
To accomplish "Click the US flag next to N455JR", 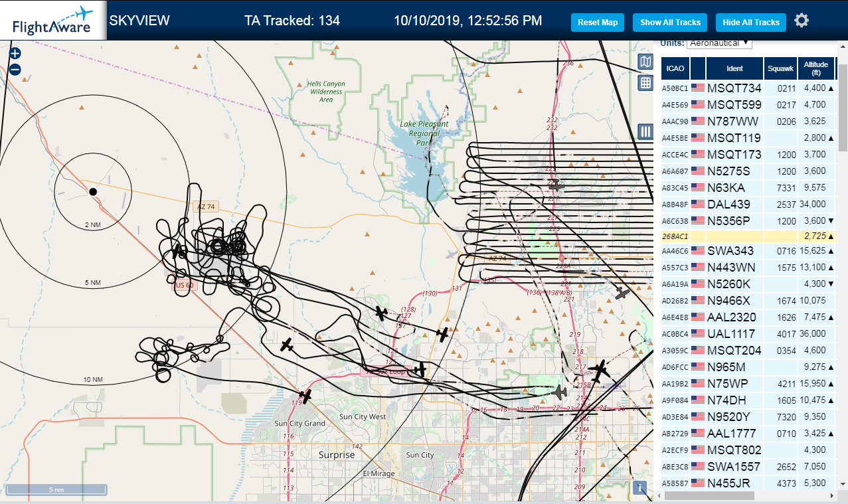I will [x=697, y=483].
